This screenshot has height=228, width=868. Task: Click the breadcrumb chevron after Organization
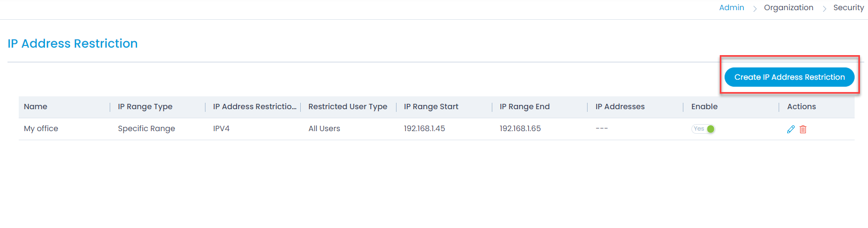[824, 9]
